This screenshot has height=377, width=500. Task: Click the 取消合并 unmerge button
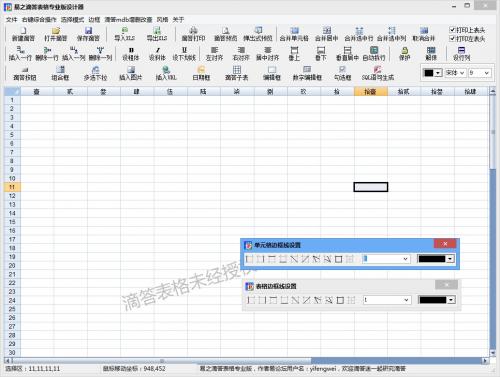(x=424, y=34)
